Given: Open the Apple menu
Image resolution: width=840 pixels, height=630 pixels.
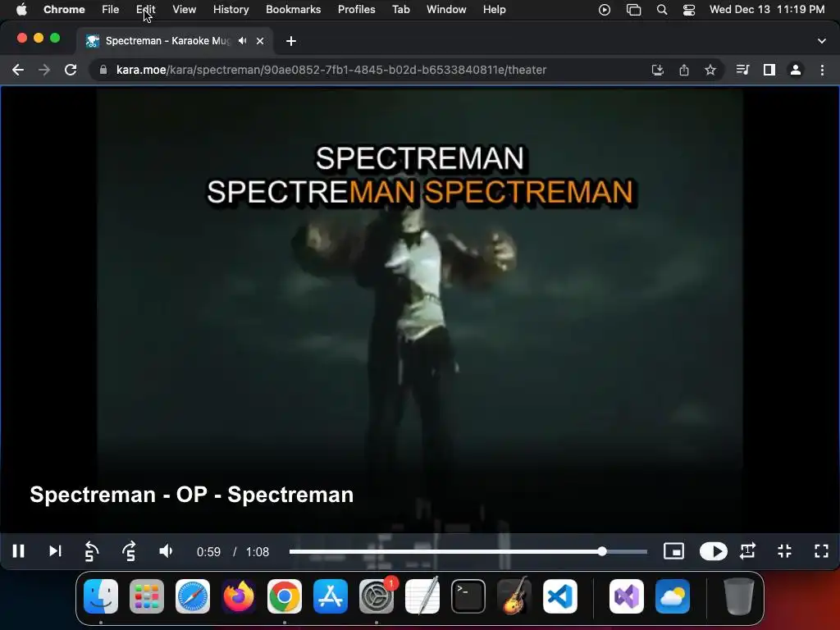Looking at the screenshot, I should [21, 10].
